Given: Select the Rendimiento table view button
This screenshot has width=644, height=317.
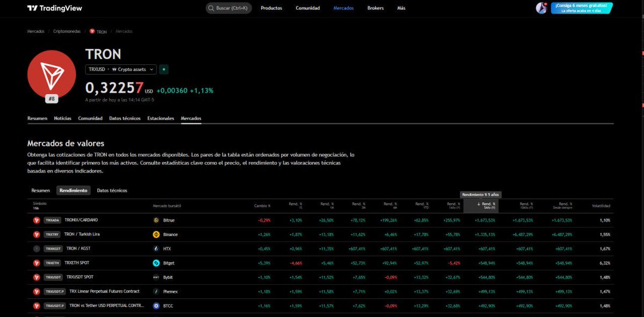Looking at the screenshot, I should [74, 190].
